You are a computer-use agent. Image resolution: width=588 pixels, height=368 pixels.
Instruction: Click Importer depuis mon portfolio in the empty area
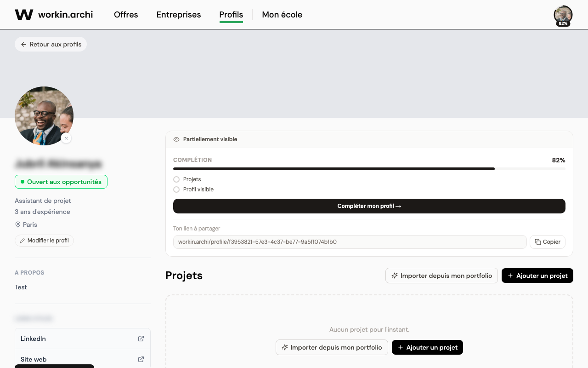[332, 347]
